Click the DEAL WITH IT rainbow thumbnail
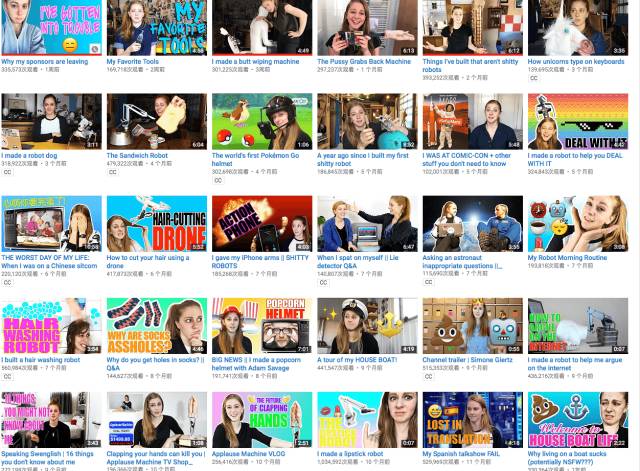Screen dimensions: 640x471 (578, 121)
